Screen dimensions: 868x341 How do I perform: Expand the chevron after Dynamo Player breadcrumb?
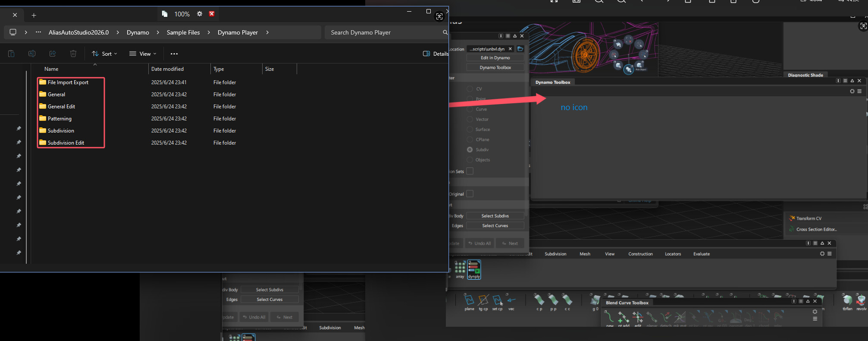pos(267,32)
